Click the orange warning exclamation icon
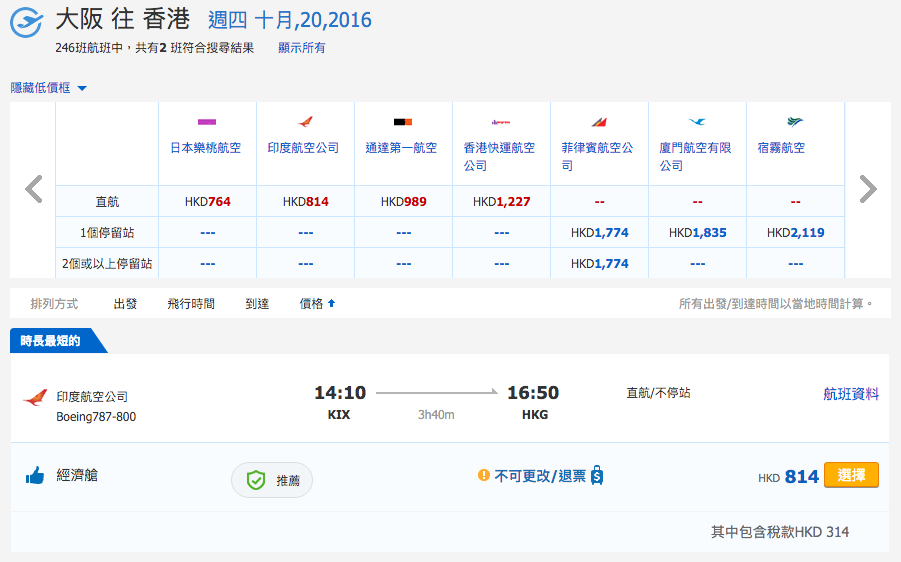The height and width of the screenshot is (562, 901). pos(484,475)
